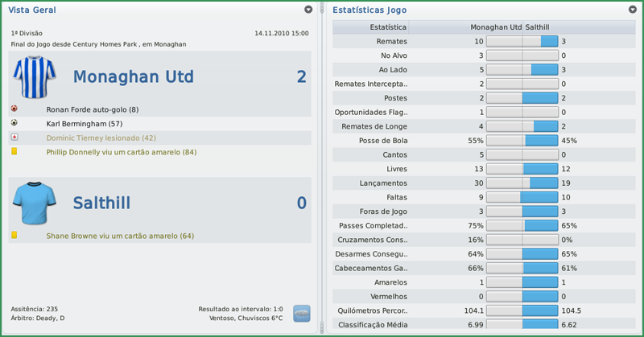The height and width of the screenshot is (337, 644).
Task: Open the Vista Geral panel dropdown arrow
Action: (x=308, y=10)
